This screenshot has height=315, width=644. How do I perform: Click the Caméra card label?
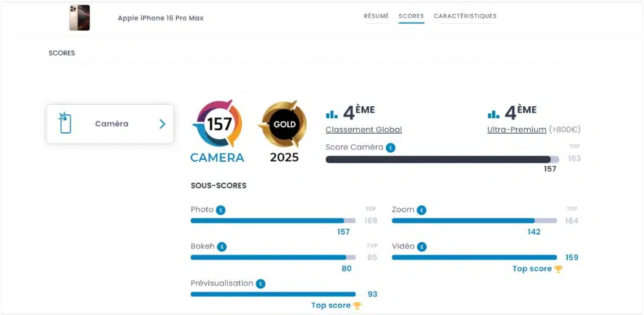[x=112, y=124]
